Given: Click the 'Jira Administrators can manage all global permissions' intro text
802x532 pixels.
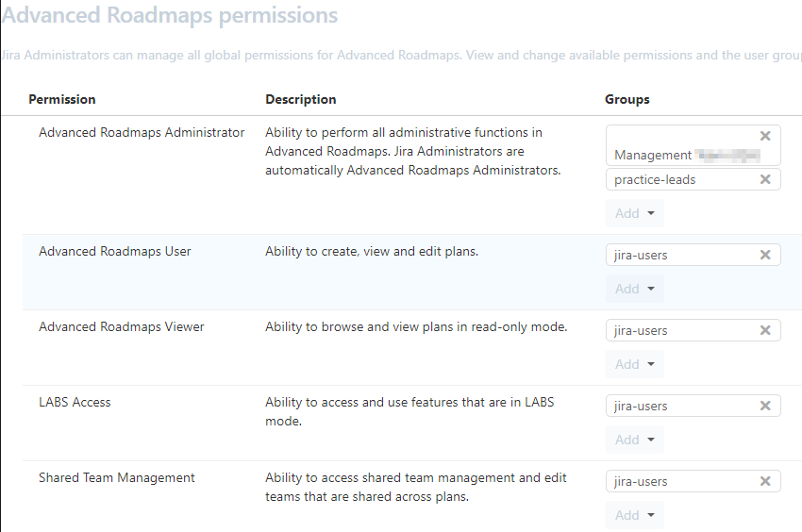Looking at the screenshot, I should (x=401, y=56).
